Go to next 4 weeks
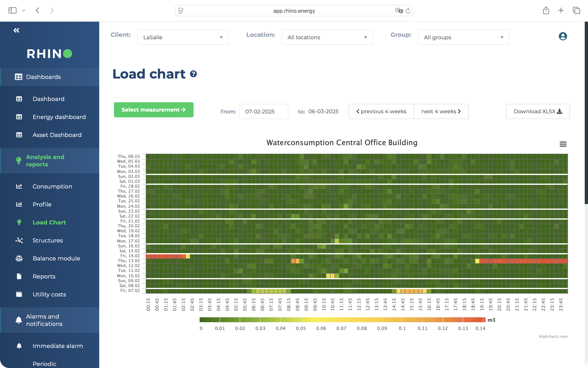588x368 pixels. click(x=441, y=111)
